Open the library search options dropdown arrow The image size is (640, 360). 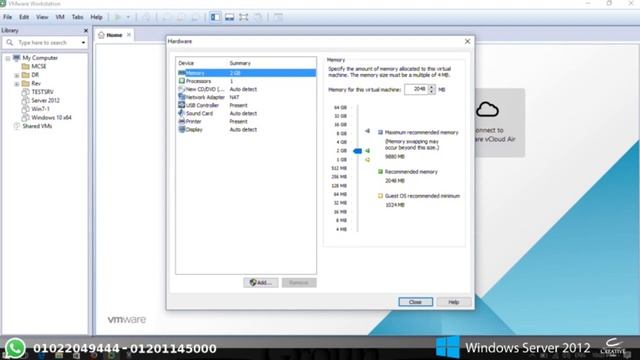point(83,42)
